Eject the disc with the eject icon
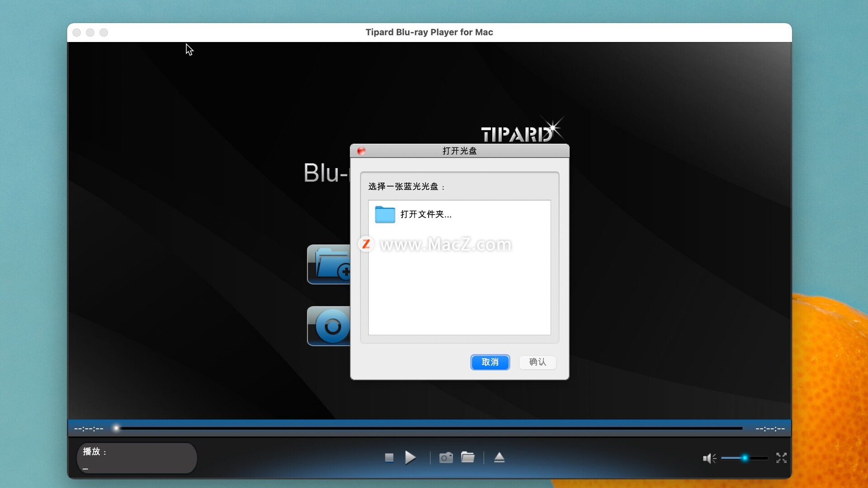 coord(499,458)
